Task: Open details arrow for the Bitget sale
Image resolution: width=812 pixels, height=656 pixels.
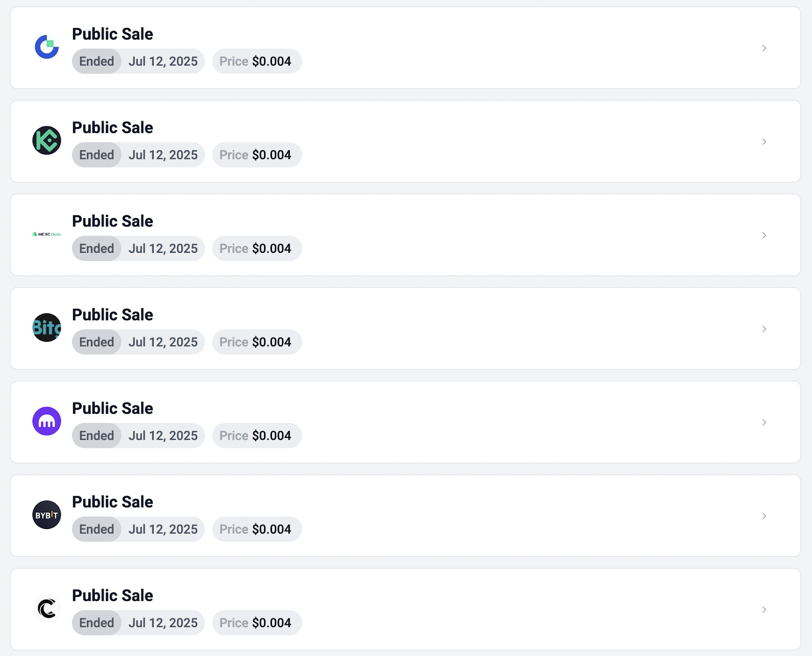Action: coord(764,329)
